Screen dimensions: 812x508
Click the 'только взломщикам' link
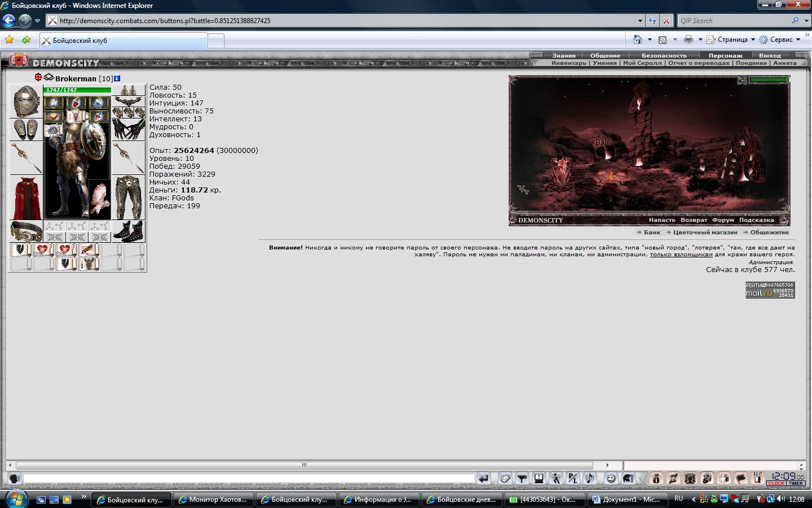(681, 255)
